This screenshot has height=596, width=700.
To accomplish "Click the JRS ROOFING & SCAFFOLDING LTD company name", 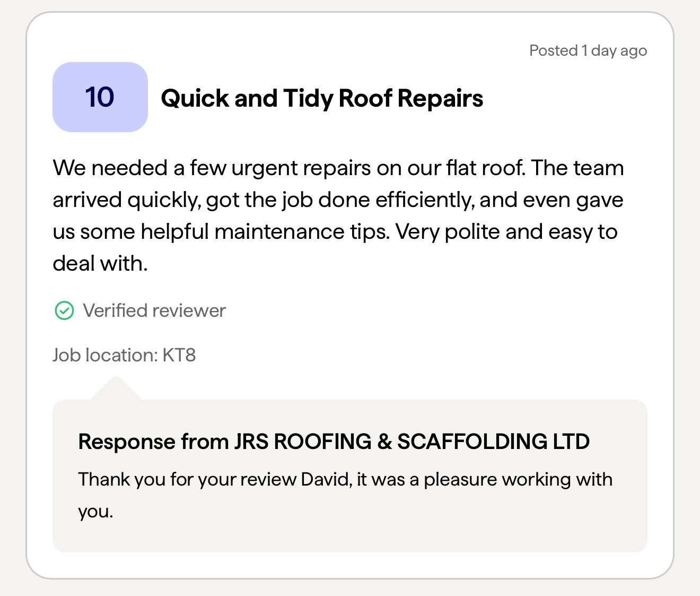I will pos(412,442).
